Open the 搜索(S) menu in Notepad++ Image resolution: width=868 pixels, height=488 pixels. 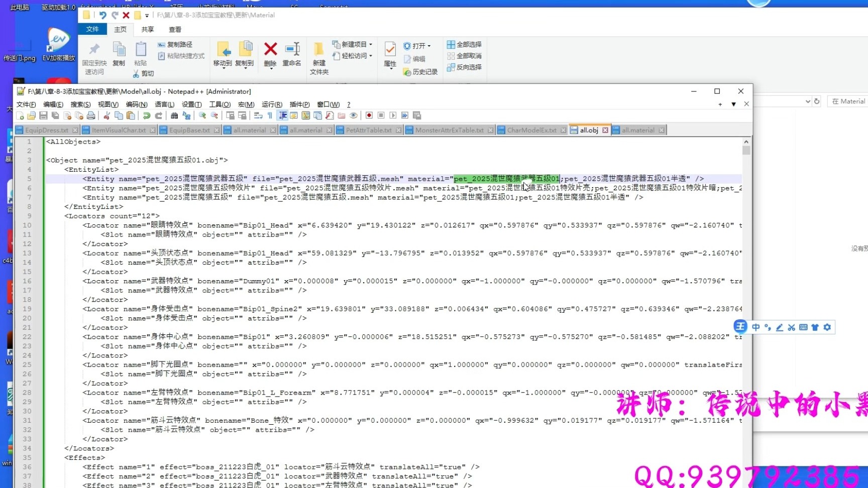pos(80,104)
